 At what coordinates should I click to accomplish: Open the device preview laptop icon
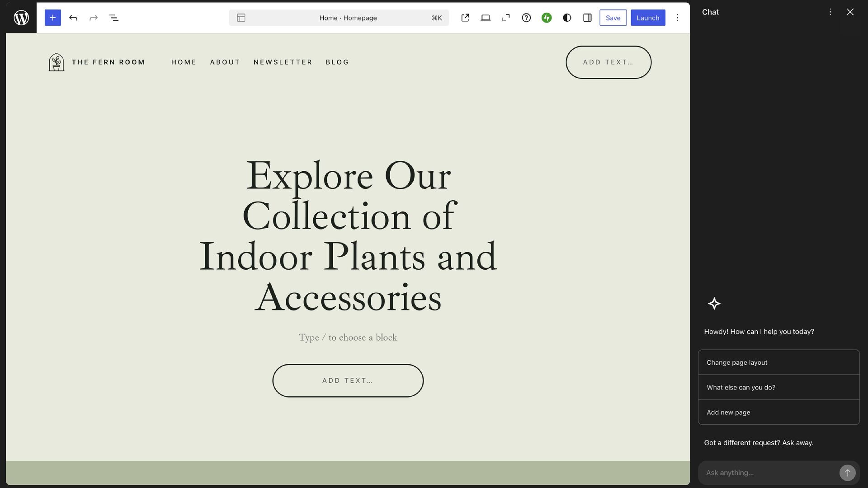click(x=486, y=18)
